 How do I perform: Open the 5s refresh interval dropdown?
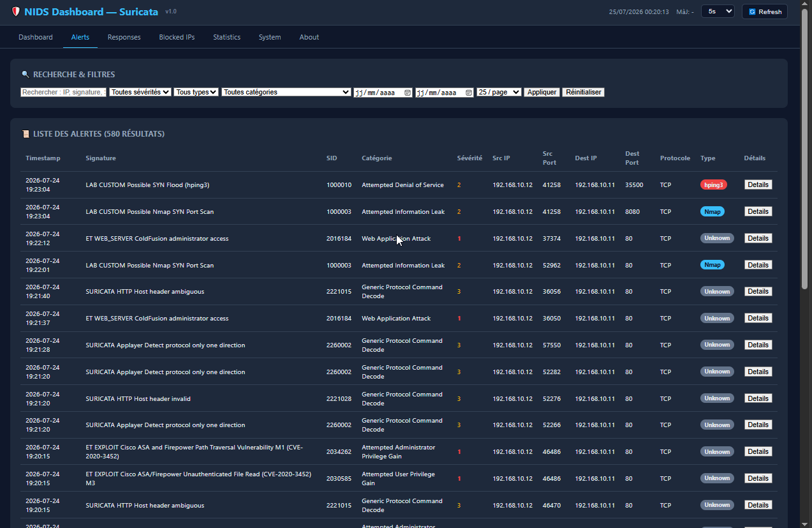(x=718, y=11)
